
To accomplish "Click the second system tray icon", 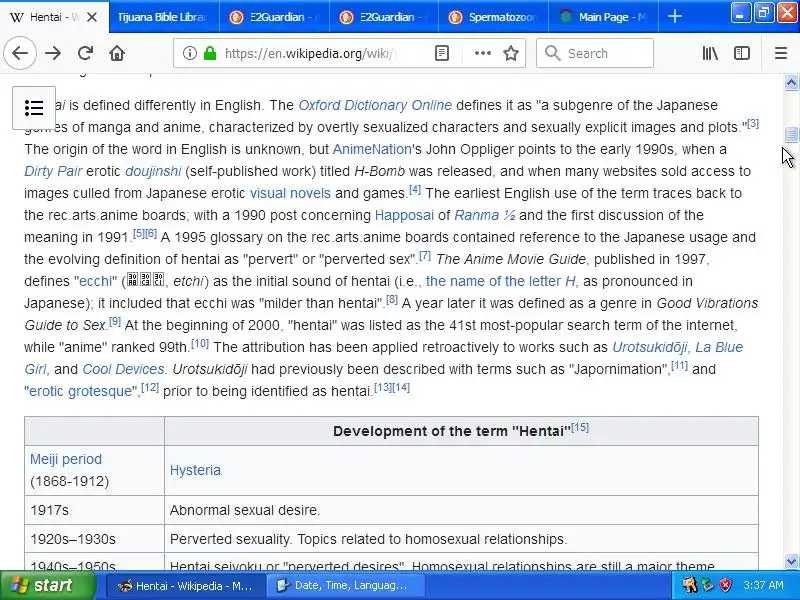I will [x=708, y=585].
